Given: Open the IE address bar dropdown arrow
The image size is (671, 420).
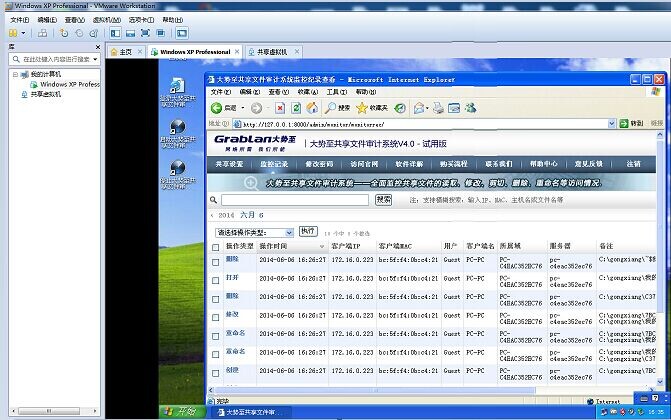Looking at the screenshot, I should pos(611,124).
